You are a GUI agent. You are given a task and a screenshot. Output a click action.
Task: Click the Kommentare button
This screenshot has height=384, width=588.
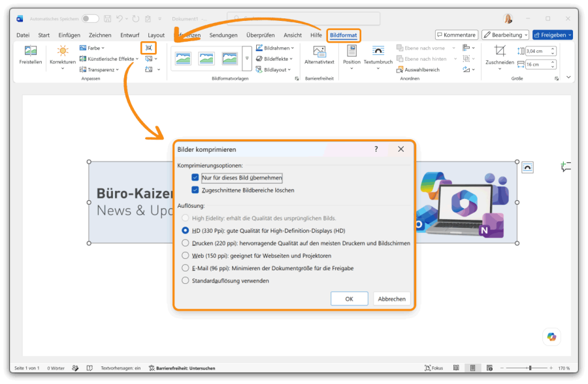[457, 35]
